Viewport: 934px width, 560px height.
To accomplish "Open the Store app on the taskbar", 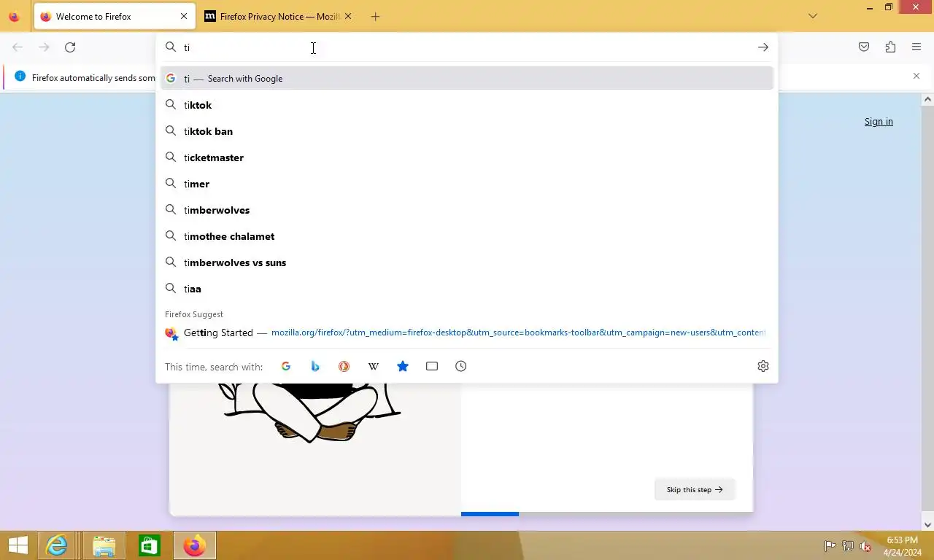I will click(150, 545).
